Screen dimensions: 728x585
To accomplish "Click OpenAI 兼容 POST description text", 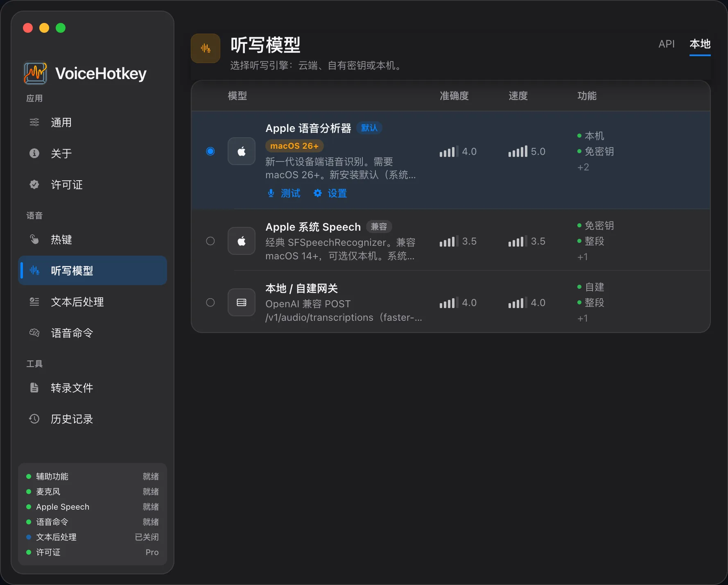I will pyautogui.click(x=308, y=304).
